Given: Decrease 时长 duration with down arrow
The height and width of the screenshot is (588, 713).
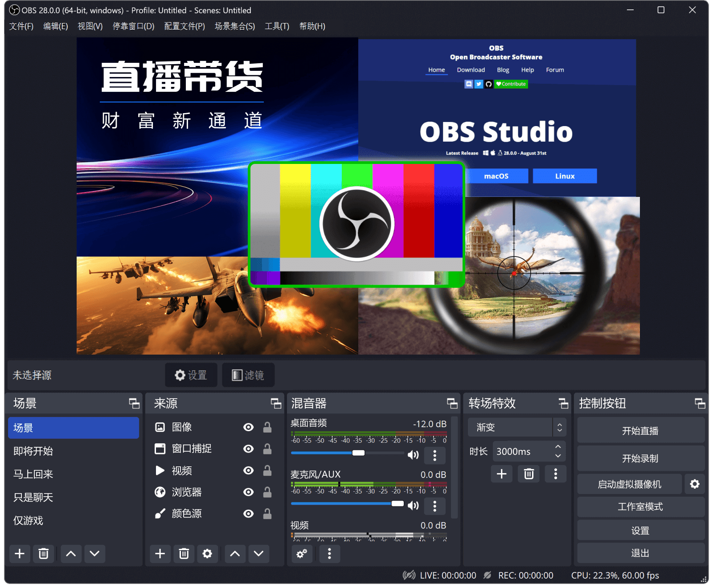Looking at the screenshot, I should coord(558,456).
